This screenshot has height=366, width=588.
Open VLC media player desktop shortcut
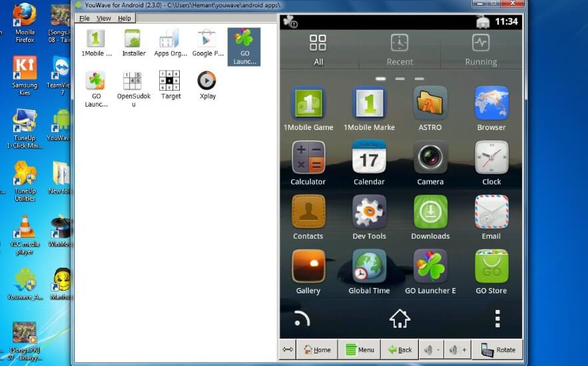[x=25, y=235]
